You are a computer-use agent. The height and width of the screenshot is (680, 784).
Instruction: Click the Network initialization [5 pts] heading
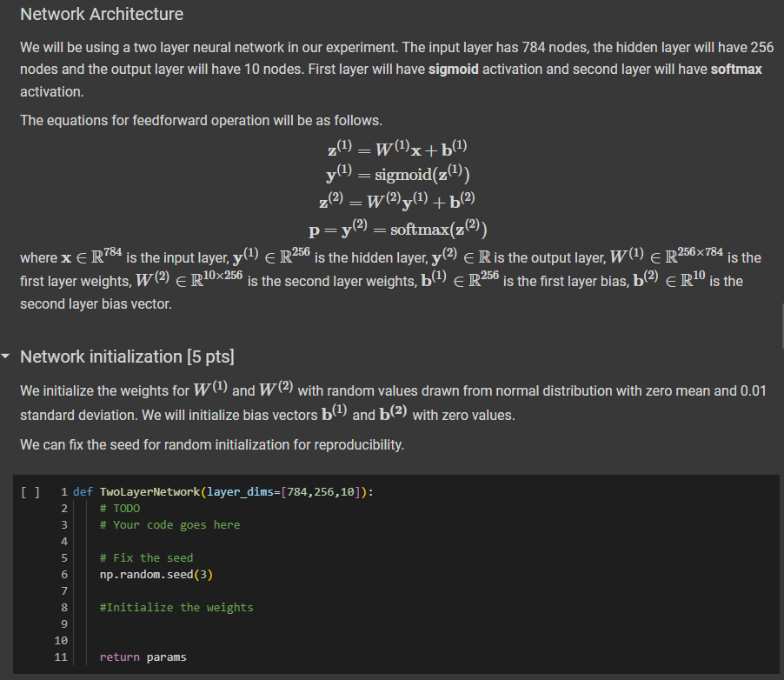pyautogui.click(x=127, y=357)
